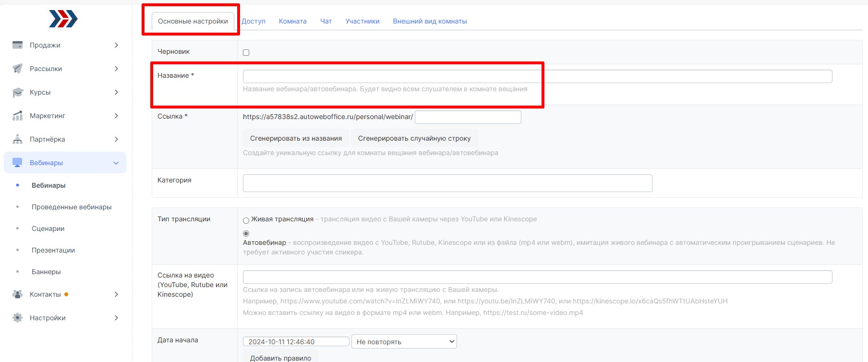The height and width of the screenshot is (362, 868).
Task: Click the Контакты people icon
Action: coord(18,294)
